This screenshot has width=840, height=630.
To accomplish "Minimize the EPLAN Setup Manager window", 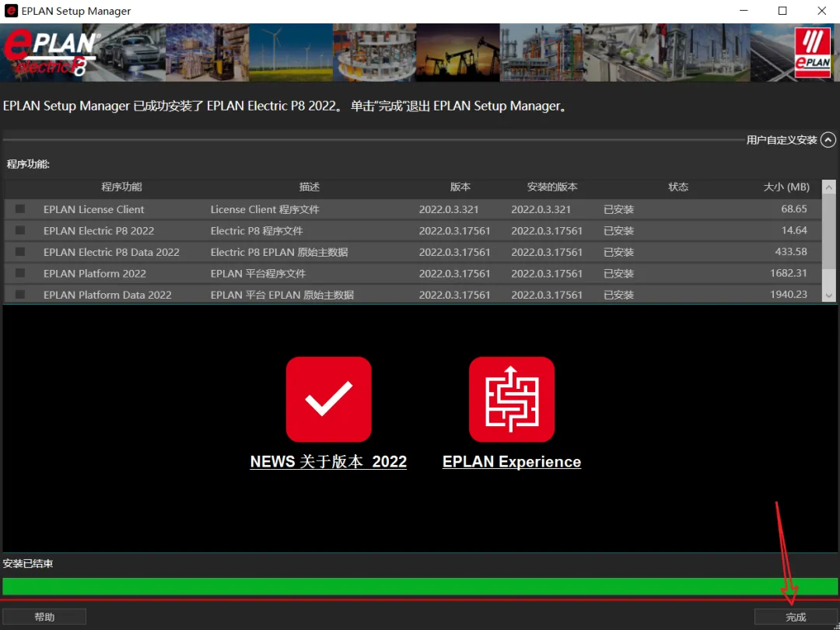I will pyautogui.click(x=744, y=11).
